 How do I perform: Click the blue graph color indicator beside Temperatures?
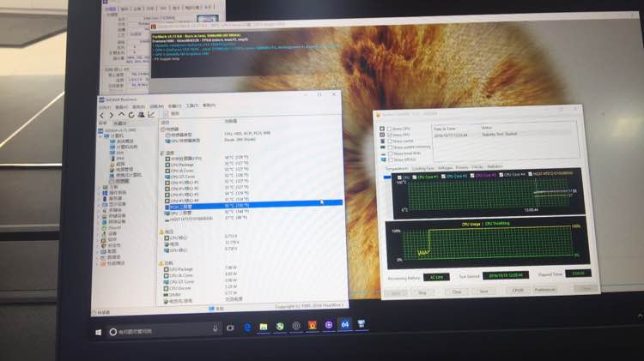[x=387, y=177]
